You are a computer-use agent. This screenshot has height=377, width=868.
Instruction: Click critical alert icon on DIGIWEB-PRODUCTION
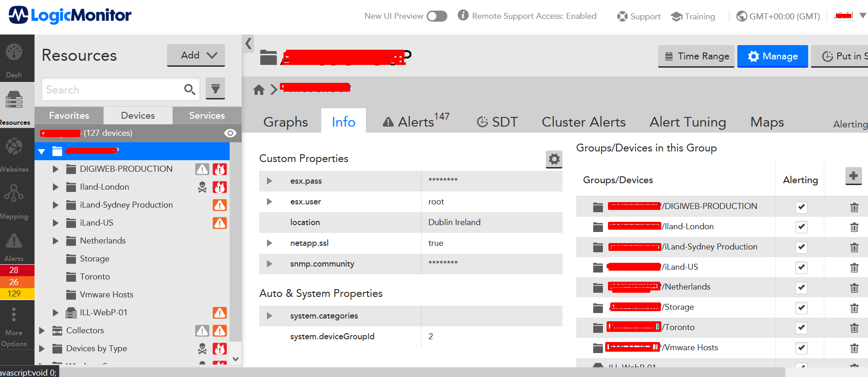pyautogui.click(x=220, y=169)
